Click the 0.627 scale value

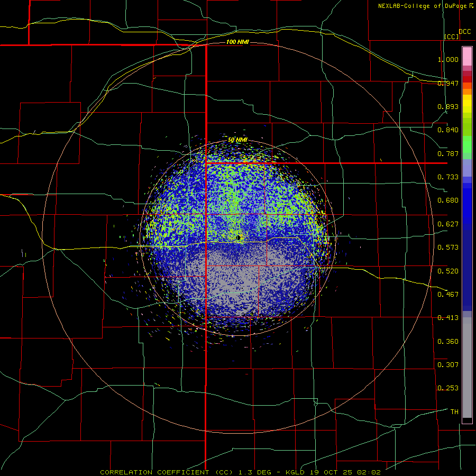448,224
